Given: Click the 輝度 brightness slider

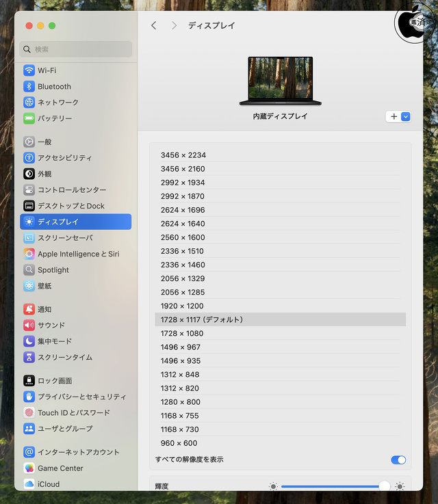Looking at the screenshot, I should pos(336,486).
